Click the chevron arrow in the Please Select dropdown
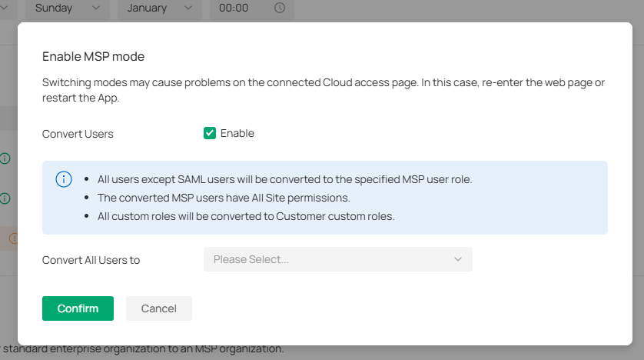Viewport: 644px width, 360px height. click(458, 259)
